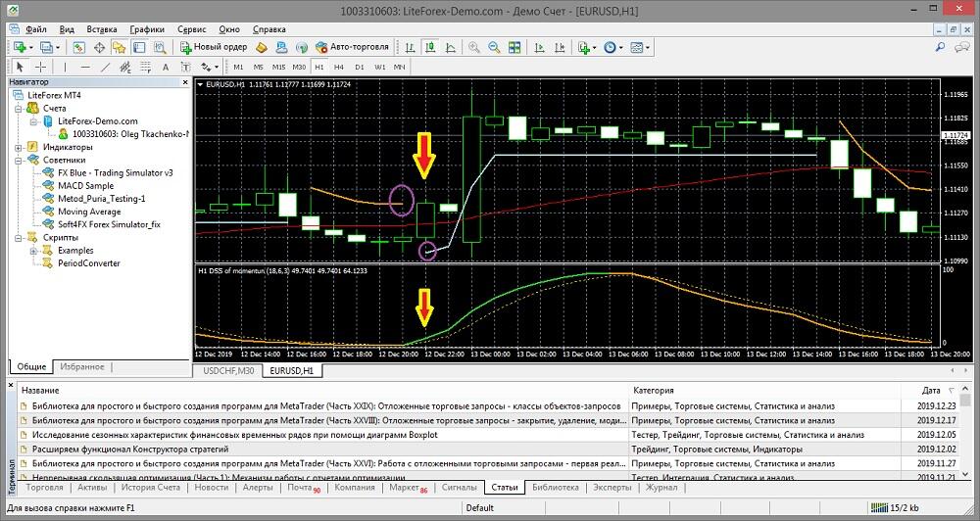This screenshot has height=521, width=980.
Task: Switch timeframe to M15
Action: pyautogui.click(x=279, y=67)
